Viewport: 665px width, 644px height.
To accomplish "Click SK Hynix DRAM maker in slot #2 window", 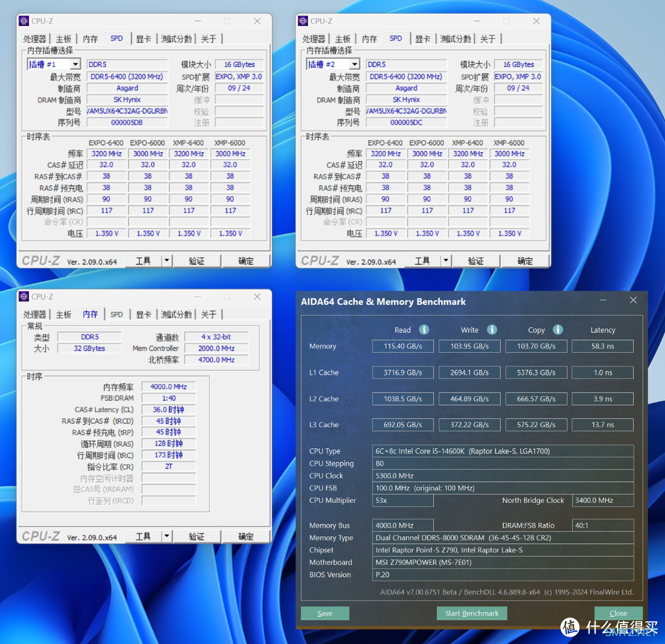I will pyautogui.click(x=406, y=100).
